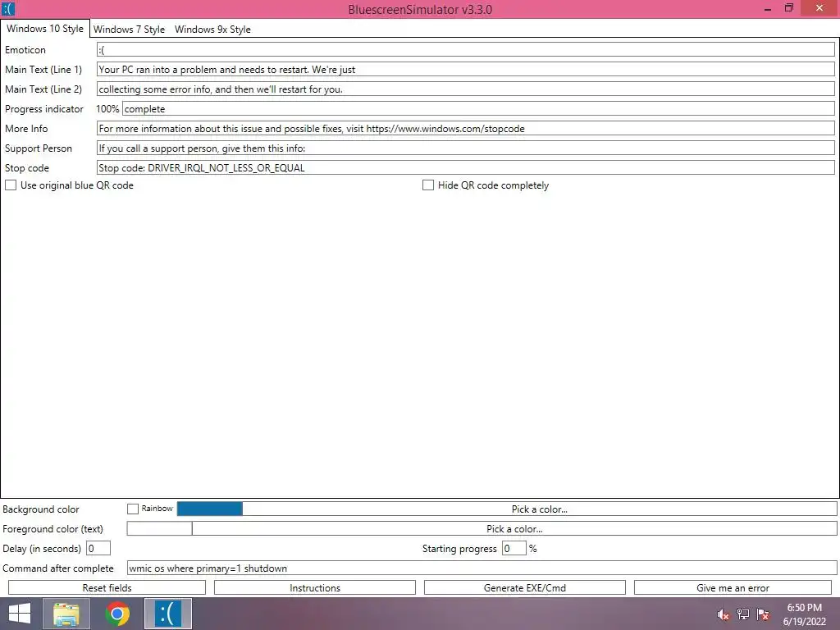Minimize the BluescreenSimulator window
This screenshot has width=840, height=630.
pos(768,8)
